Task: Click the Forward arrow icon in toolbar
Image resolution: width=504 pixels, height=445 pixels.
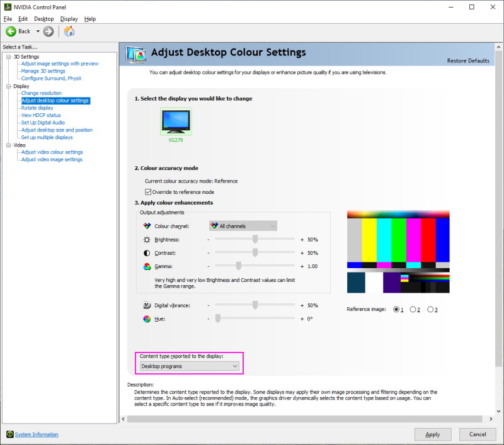Action: (49, 31)
